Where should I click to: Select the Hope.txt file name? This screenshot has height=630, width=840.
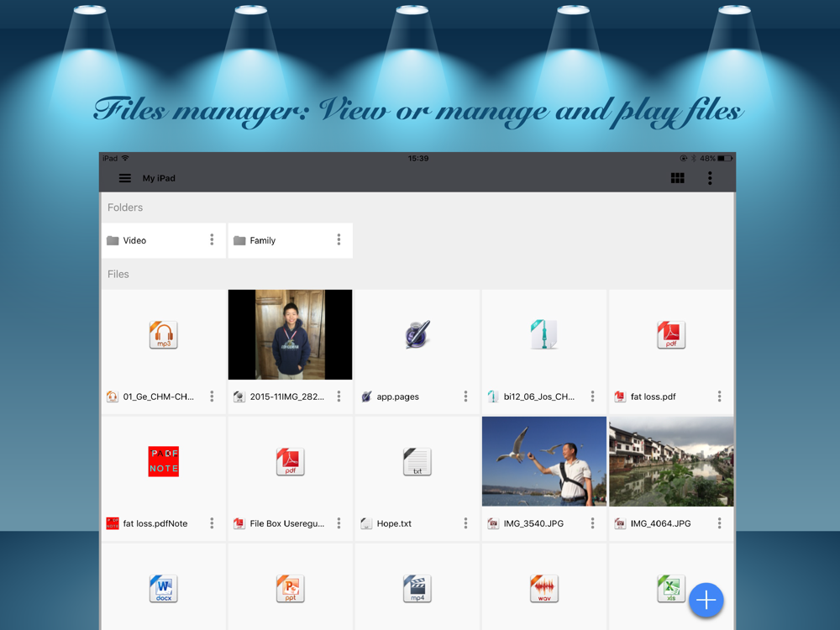tap(394, 524)
